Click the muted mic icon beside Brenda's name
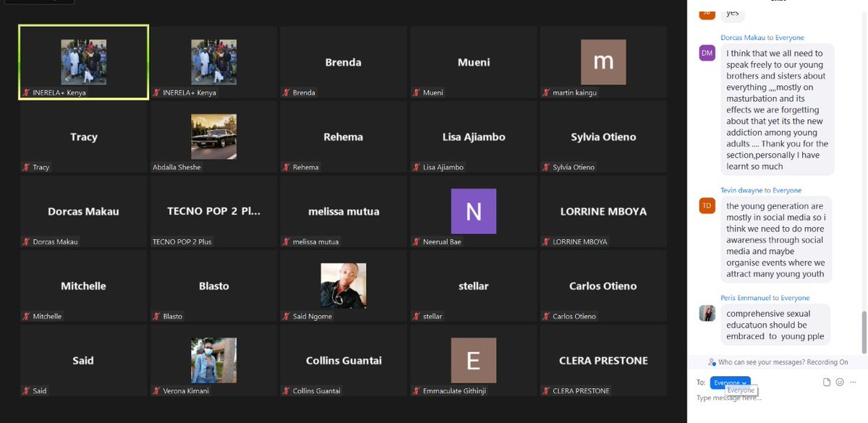868x423 pixels. pos(286,93)
